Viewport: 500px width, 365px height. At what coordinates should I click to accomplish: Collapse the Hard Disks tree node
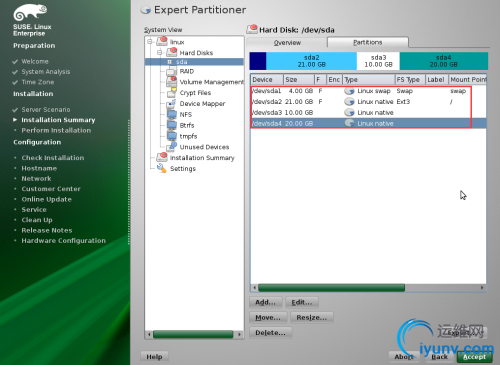tap(160, 52)
